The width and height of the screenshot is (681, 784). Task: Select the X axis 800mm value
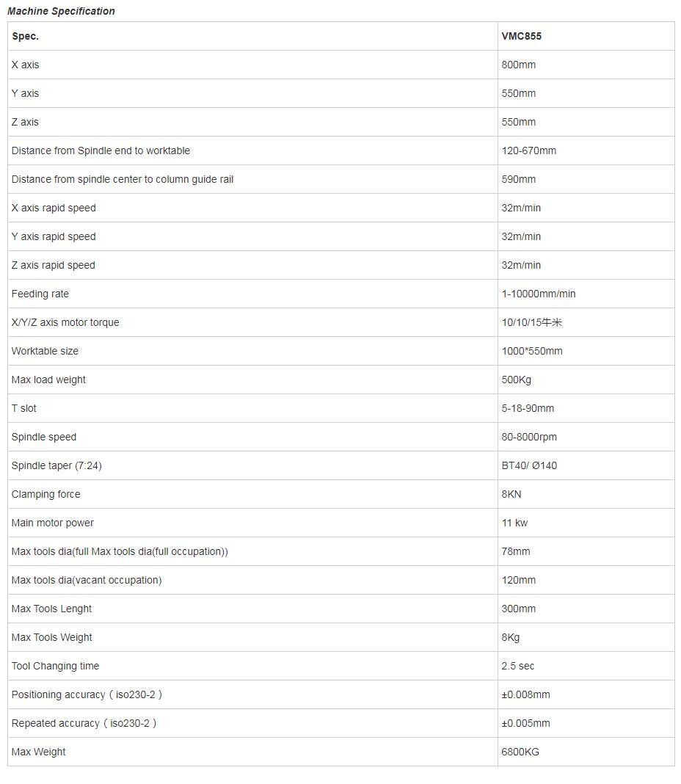click(x=519, y=65)
